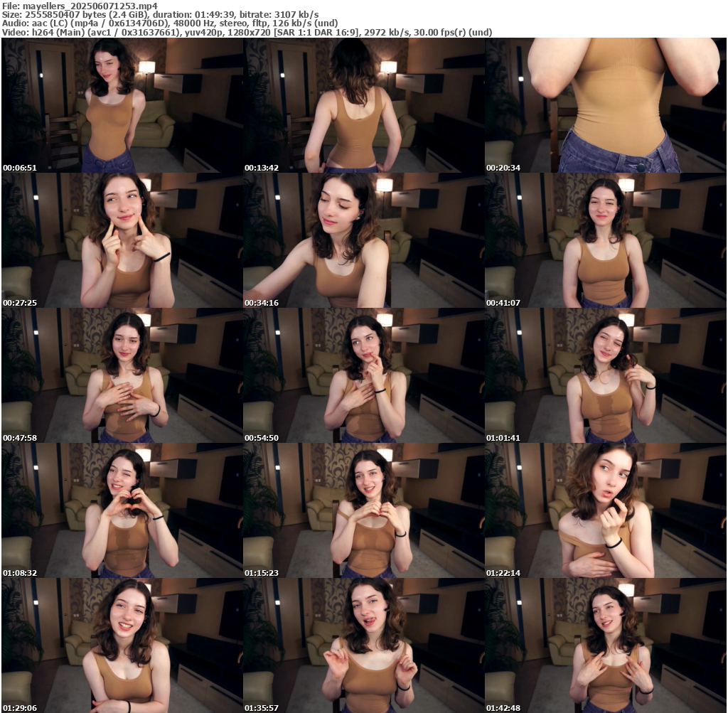This screenshot has height=713, width=728.
Task: Click the file name mayellers_202506071253.mp4
Action: 90,6
